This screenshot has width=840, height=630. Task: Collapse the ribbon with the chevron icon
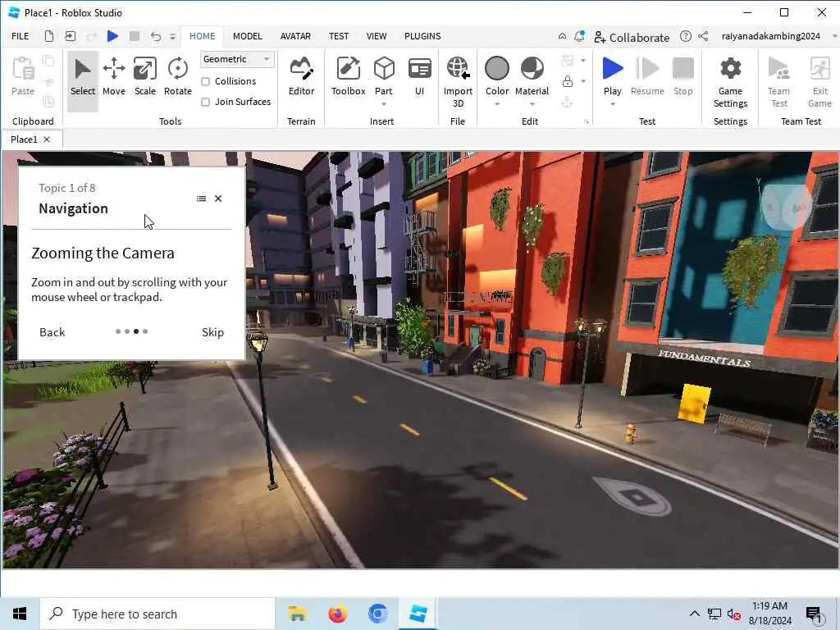pos(562,36)
